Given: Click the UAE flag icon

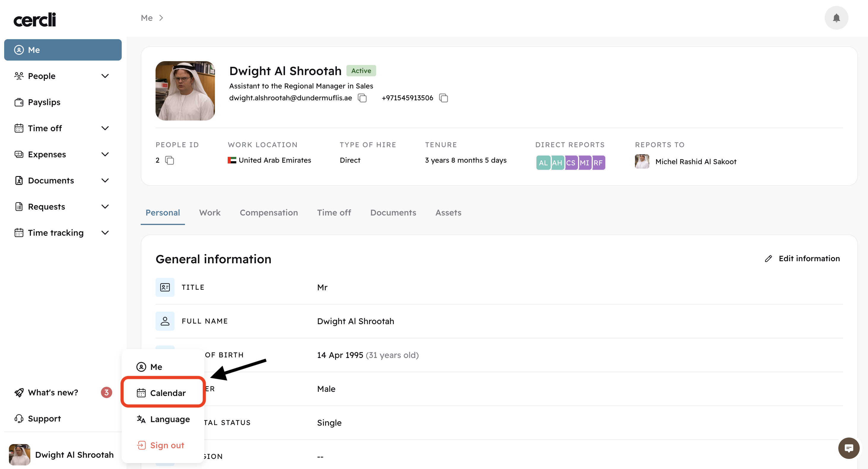Looking at the screenshot, I should [x=232, y=160].
